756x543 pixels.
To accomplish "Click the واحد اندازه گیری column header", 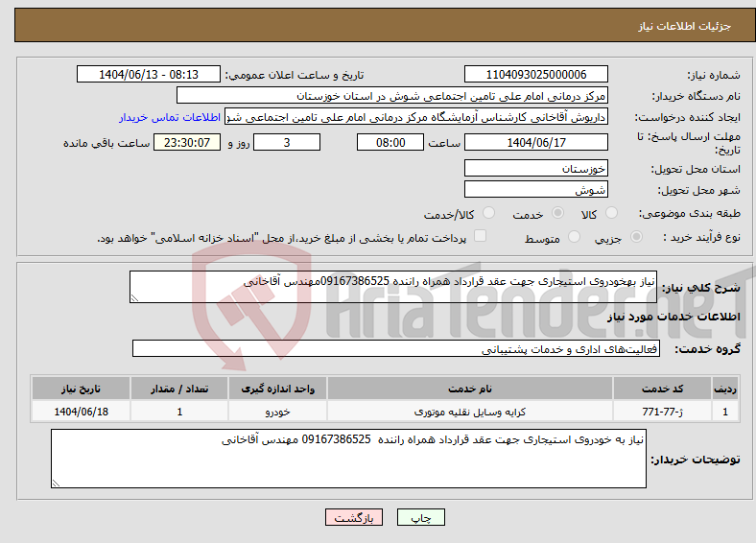I will pyautogui.click(x=277, y=389).
